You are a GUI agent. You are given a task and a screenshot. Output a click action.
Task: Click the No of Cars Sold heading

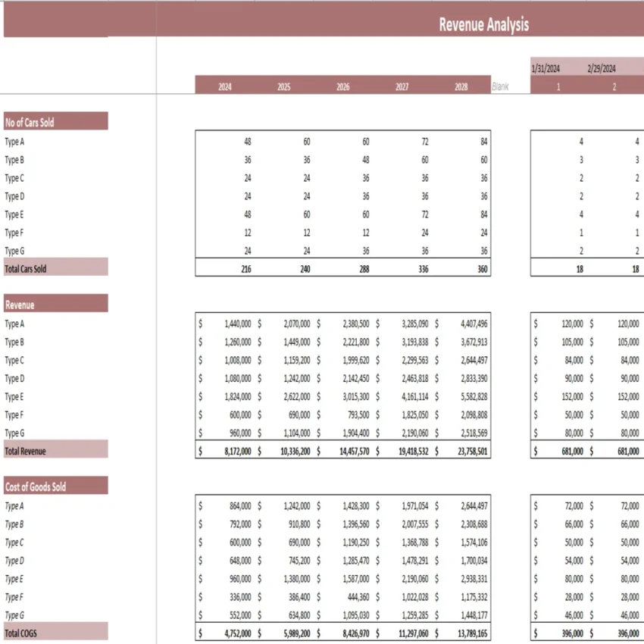[x=56, y=122]
